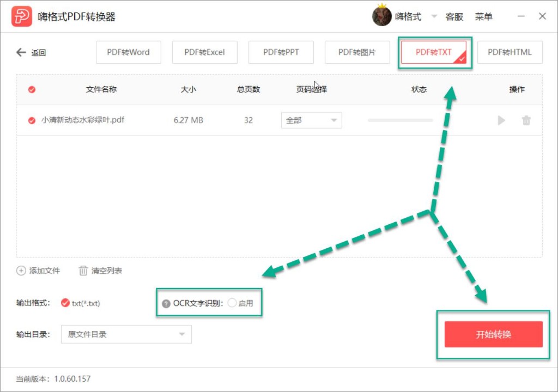
Task: Open the 全部 page selection dropdown
Action: pos(311,120)
